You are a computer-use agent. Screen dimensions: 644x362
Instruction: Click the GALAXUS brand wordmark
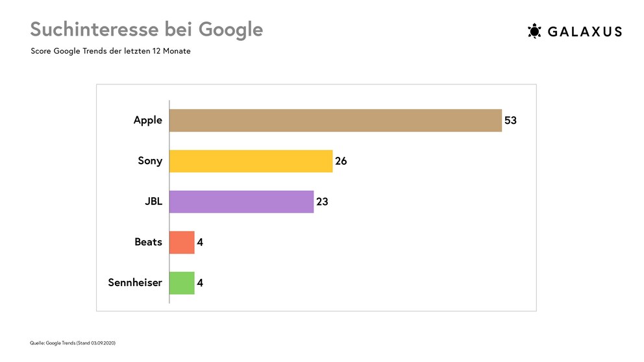tap(586, 32)
